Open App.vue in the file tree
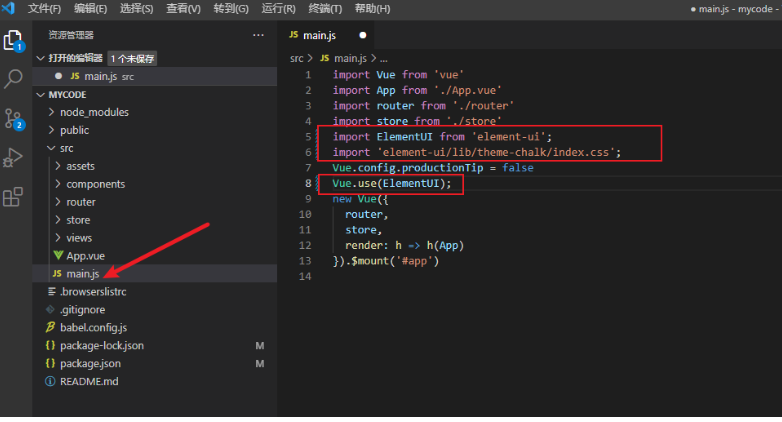This screenshot has width=782, height=422. tap(155, 256)
